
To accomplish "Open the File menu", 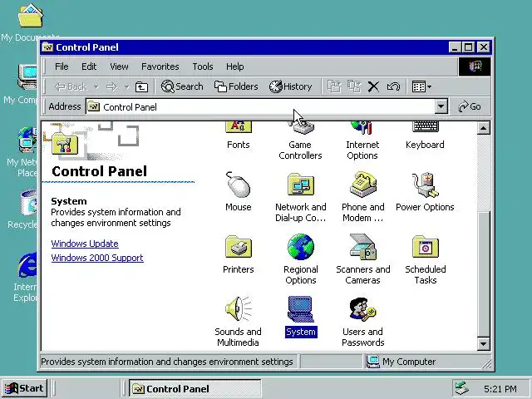I will (x=62, y=66).
